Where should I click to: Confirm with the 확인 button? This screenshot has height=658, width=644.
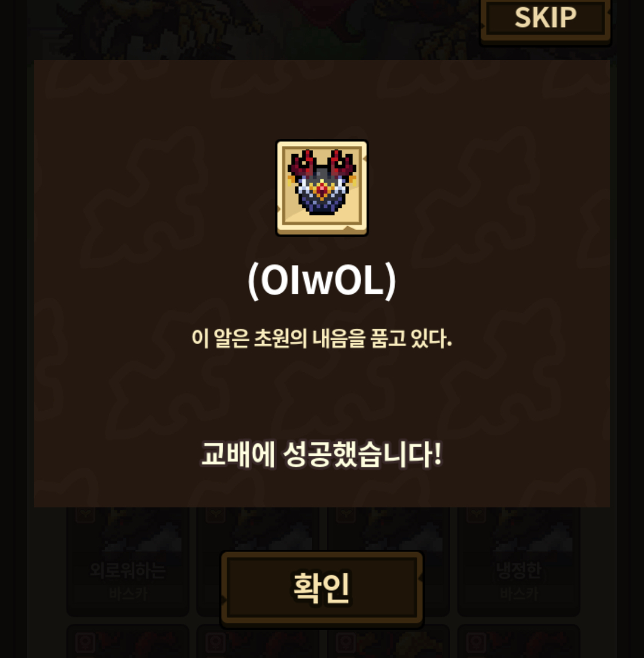322,588
